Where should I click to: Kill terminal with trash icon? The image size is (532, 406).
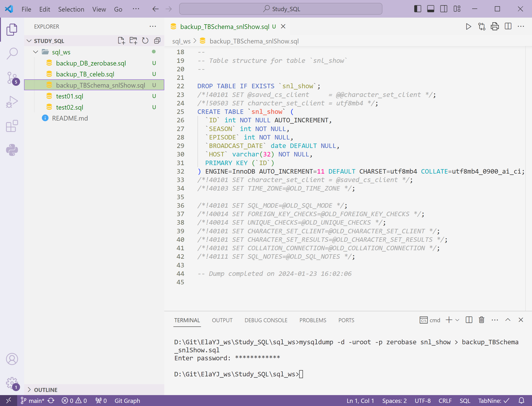click(481, 320)
